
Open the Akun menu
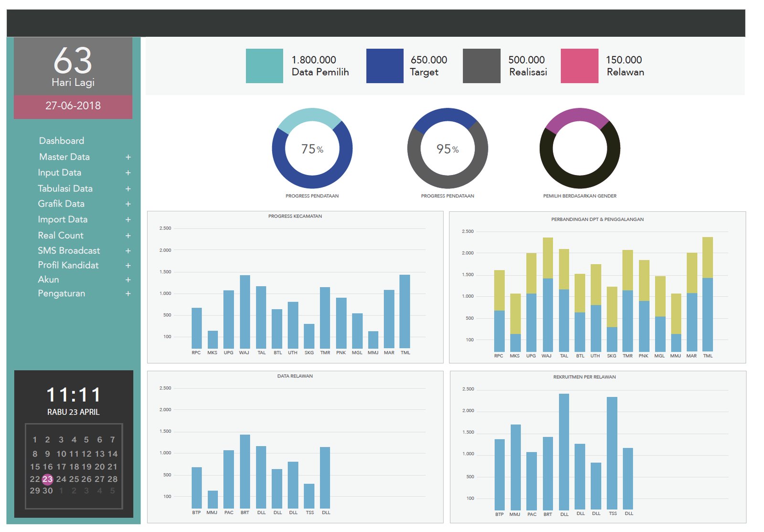click(x=49, y=279)
